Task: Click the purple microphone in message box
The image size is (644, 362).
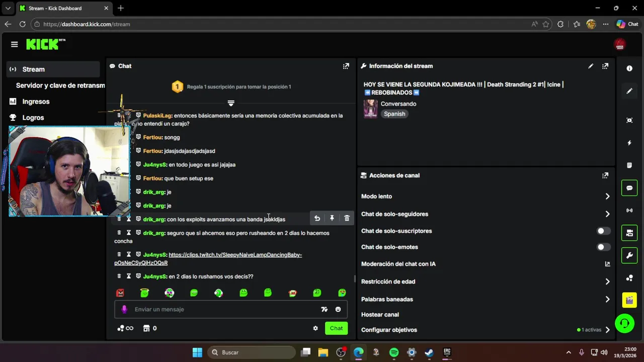Action: tap(124, 309)
